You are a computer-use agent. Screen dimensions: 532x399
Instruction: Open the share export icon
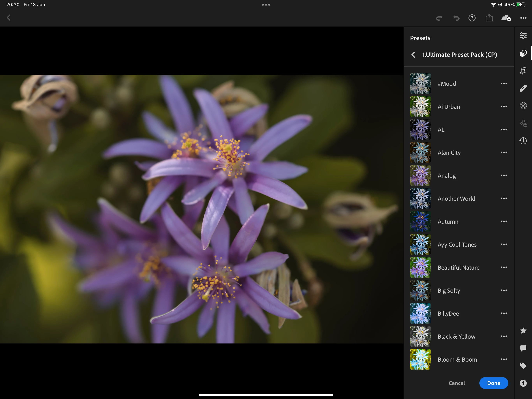tap(489, 18)
